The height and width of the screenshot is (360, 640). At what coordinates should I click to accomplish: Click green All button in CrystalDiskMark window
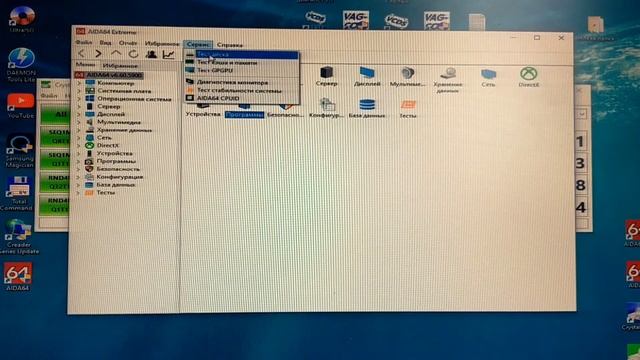(x=55, y=114)
